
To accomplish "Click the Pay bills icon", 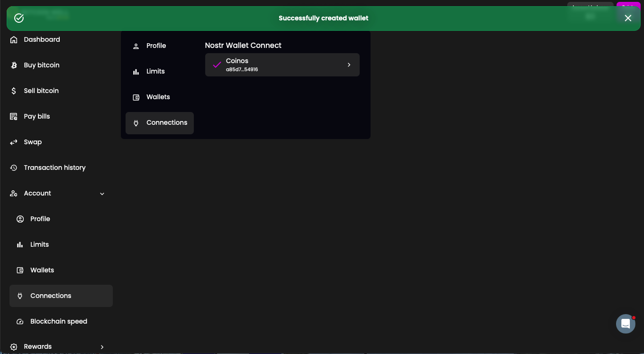I will tap(14, 116).
